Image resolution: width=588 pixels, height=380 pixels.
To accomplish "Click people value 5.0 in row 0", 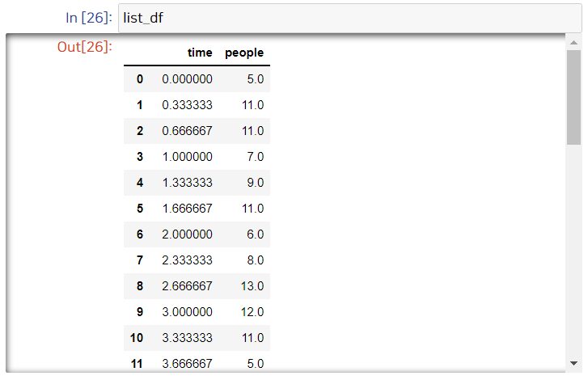I will point(256,79).
